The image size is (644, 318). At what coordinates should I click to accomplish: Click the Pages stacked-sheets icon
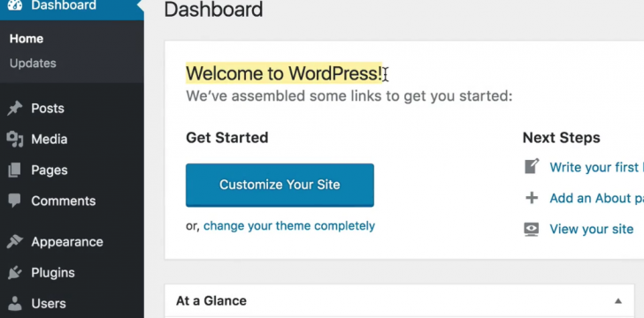click(x=14, y=170)
